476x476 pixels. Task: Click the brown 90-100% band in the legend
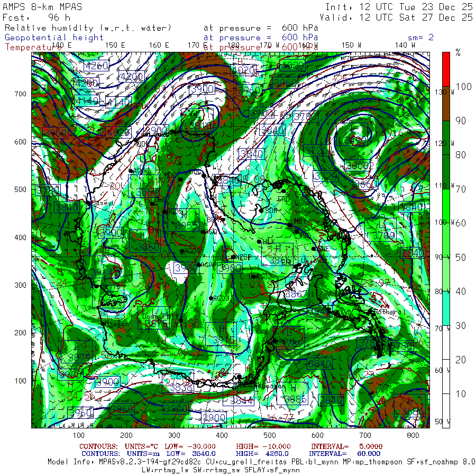click(446, 104)
